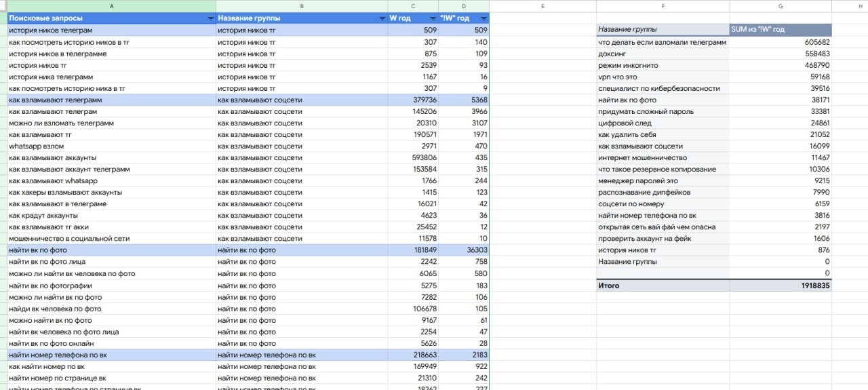This screenshot has width=868, height=390.
Task: Select pivot sum value 605682
Action: [x=781, y=42]
